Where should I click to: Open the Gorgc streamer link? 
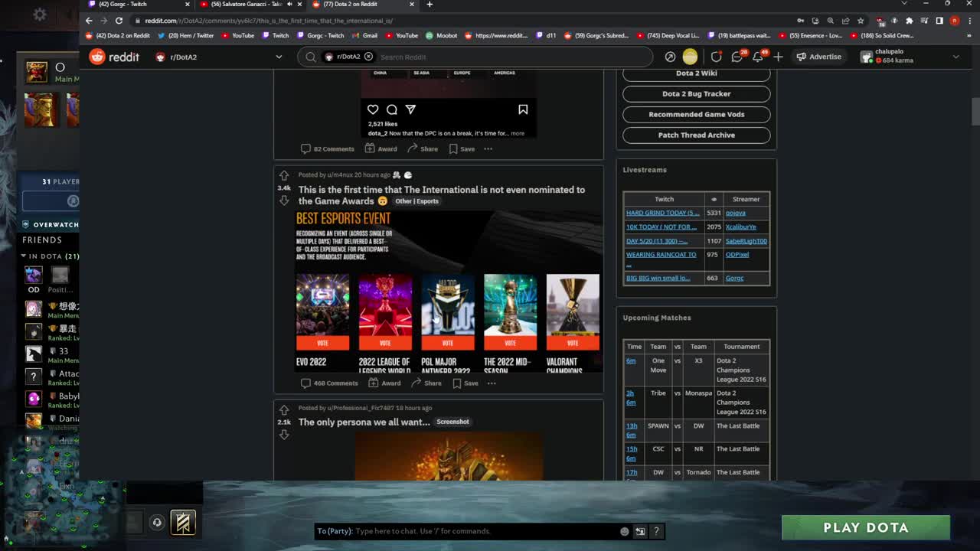pos(734,278)
